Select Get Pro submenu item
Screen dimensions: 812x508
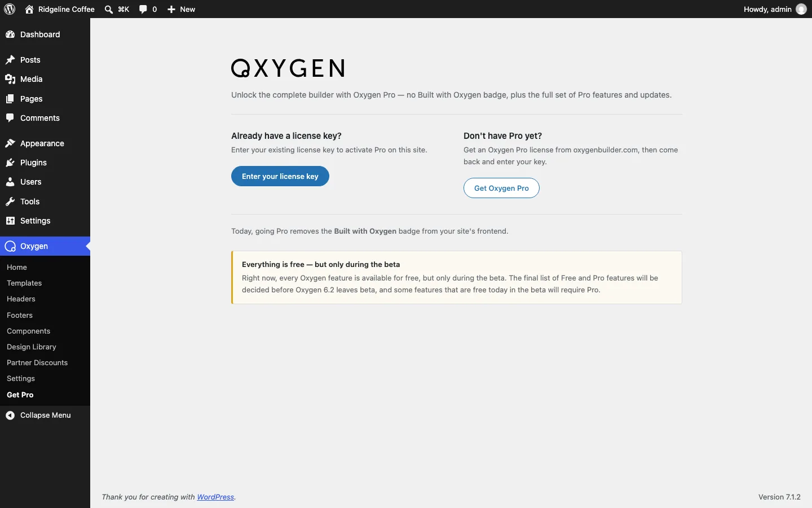[x=20, y=395]
